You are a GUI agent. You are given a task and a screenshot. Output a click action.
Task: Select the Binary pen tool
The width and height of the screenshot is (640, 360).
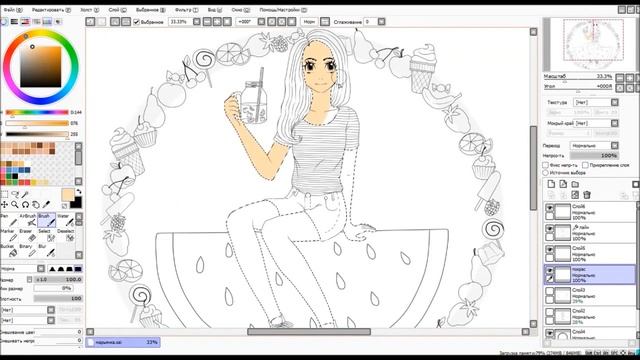click(28, 251)
